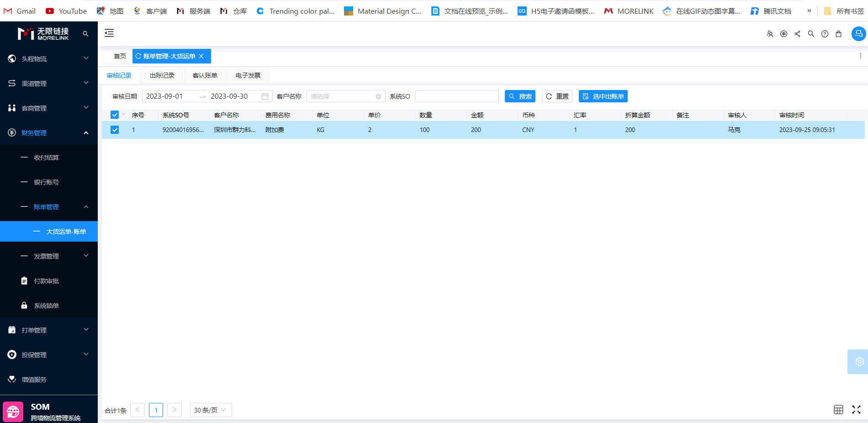Switch to the 审核记录 tab
The width and height of the screenshot is (868, 423).
119,75
